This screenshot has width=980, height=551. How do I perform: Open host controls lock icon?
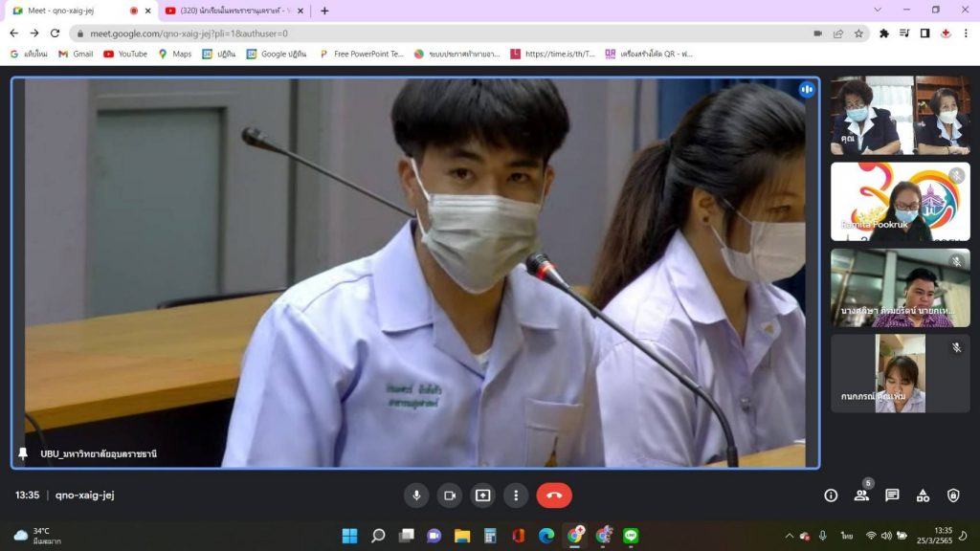(x=953, y=495)
